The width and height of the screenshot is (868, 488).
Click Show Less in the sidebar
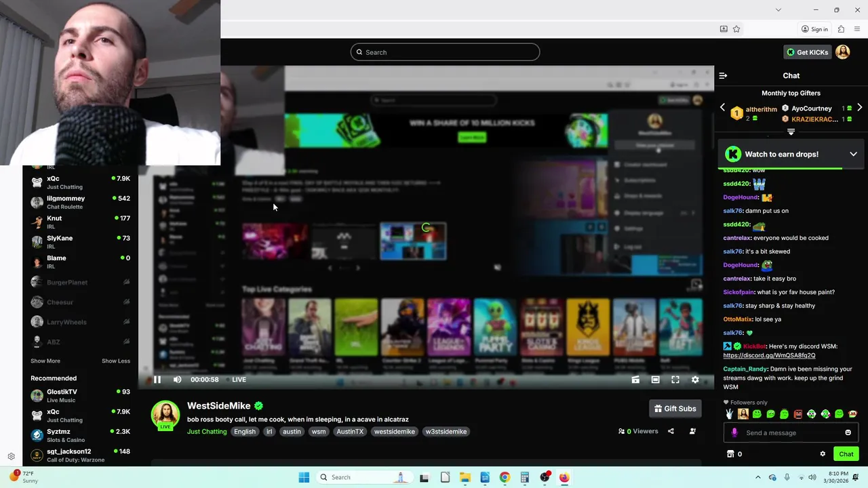(x=116, y=361)
